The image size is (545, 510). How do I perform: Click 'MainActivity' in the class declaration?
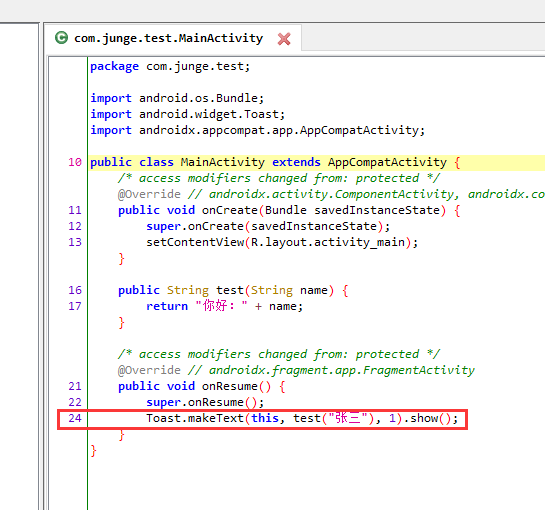(x=222, y=162)
